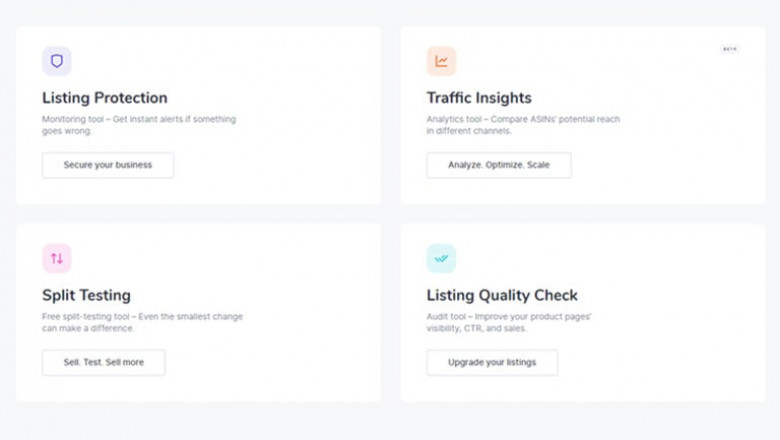This screenshot has height=440, width=780.
Task: Click the Analytics tool description text
Action: tap(523, 119)
